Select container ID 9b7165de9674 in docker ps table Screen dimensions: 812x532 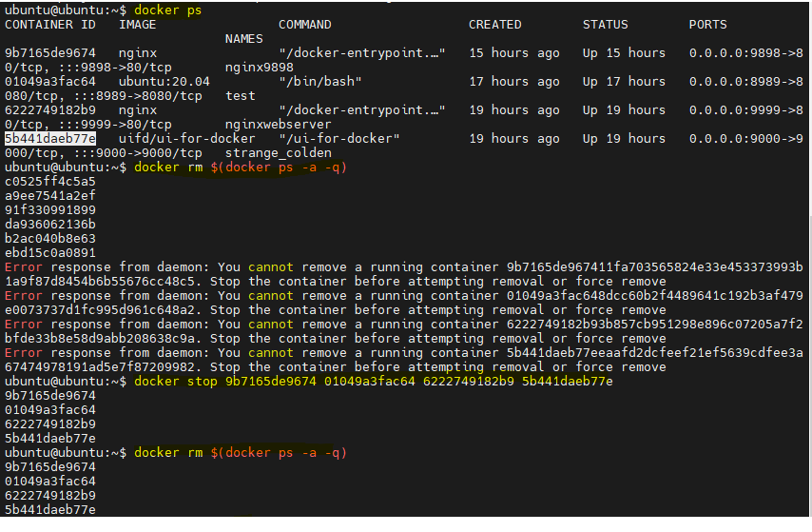(x=50, y=53)
